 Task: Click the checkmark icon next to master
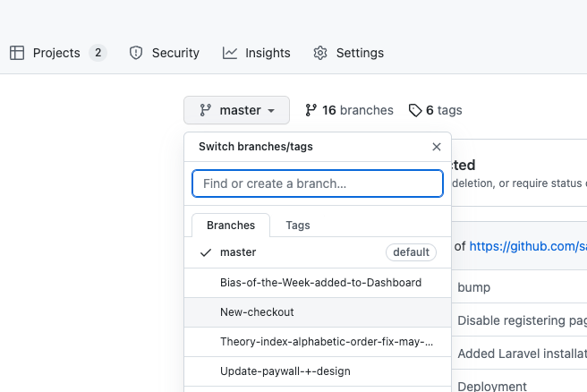206,252
